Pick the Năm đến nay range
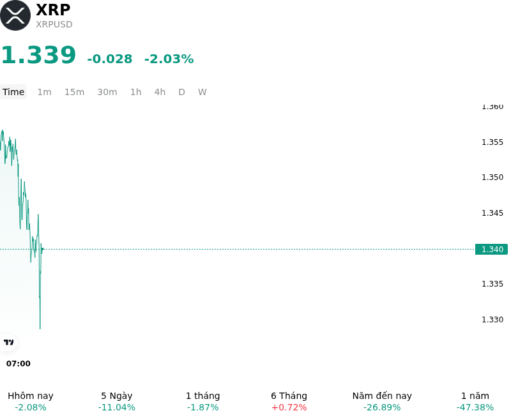The height and width of the screenshot is (420, 511). tap(382, 401)
